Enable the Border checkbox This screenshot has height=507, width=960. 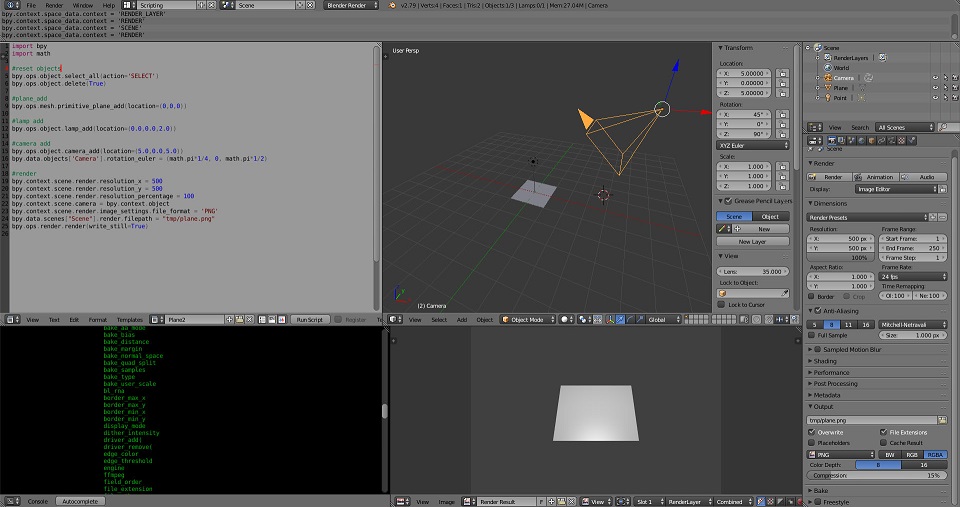(x=811, y=296)
